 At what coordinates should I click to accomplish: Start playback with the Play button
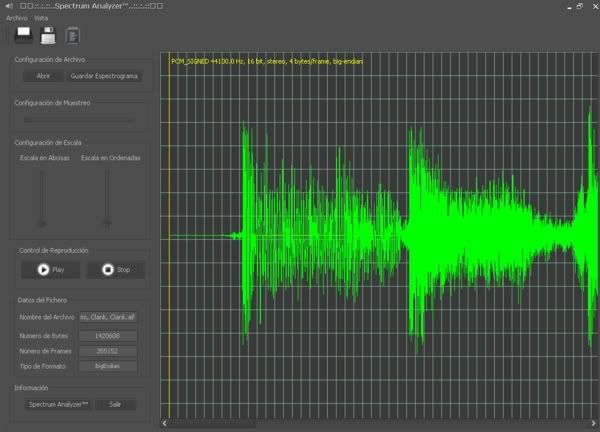[51, 270]
